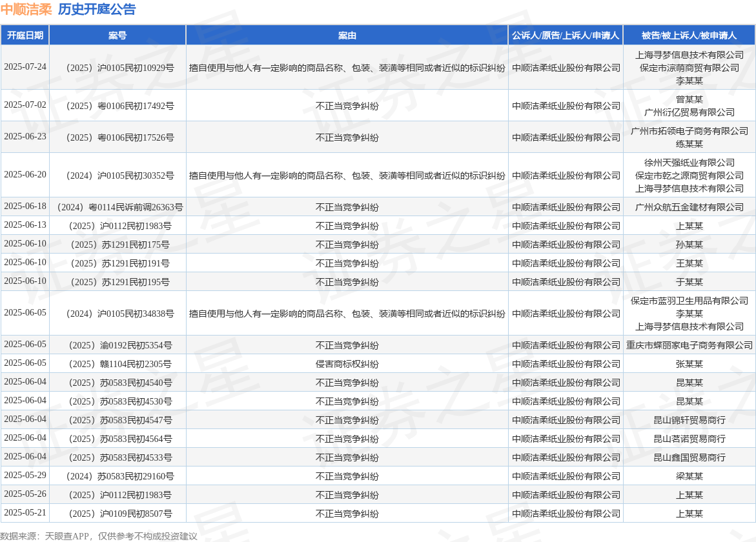
Task: Click the date 2025-06-13
Action: point(25,225)
